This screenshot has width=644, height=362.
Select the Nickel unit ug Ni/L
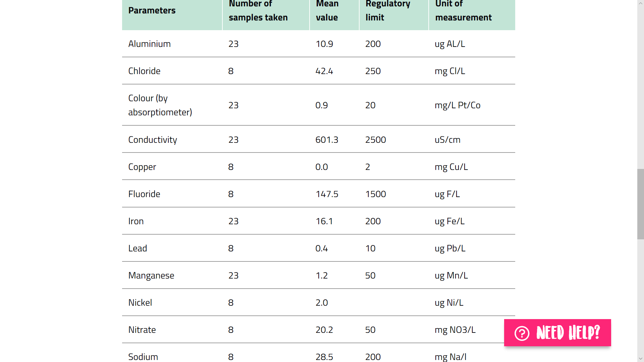coord(449,303)
